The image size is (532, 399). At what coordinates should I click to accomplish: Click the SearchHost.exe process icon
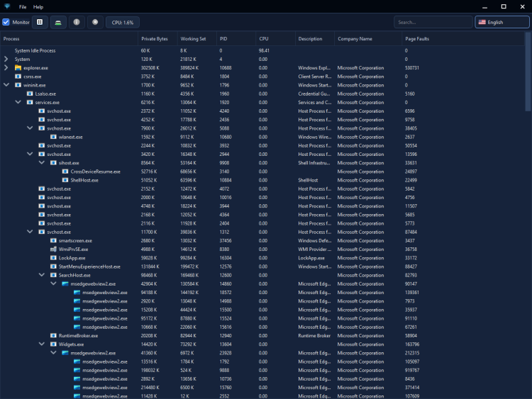[x=53, y=275]
